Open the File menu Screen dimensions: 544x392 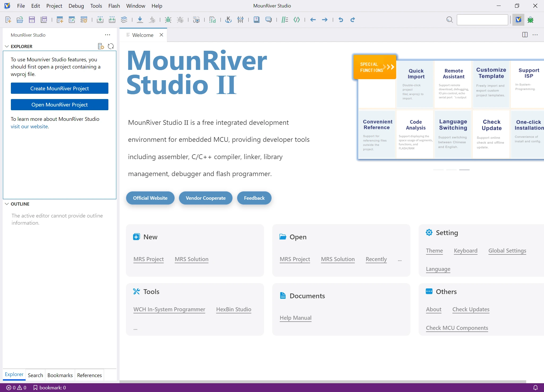tap(21, 6)
